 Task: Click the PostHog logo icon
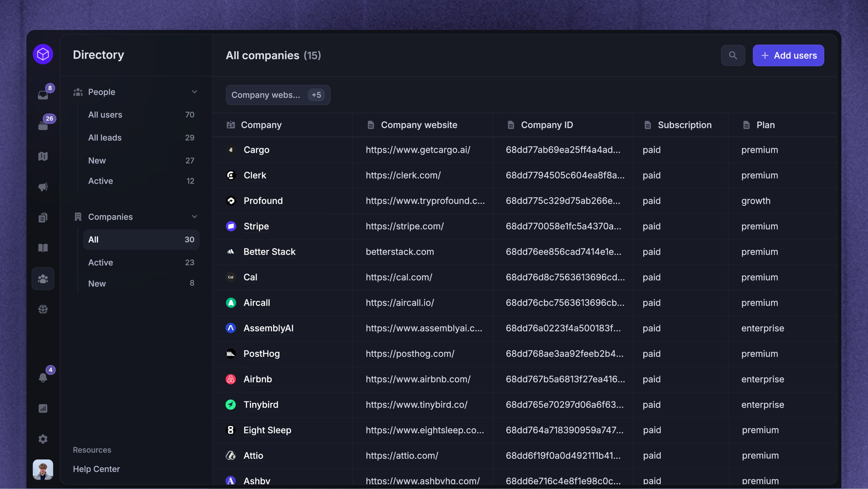(x=231, y=354)
